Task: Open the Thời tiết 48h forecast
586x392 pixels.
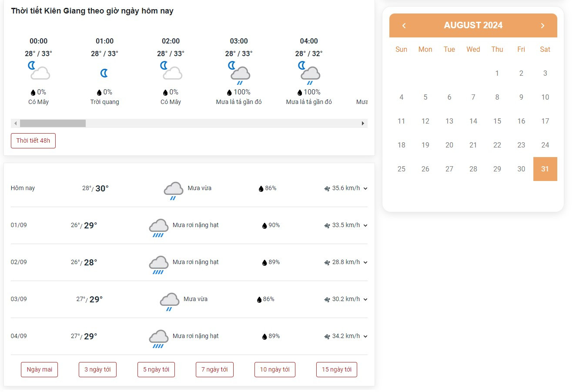Action: pyautogui.click(x=33, y=141)
